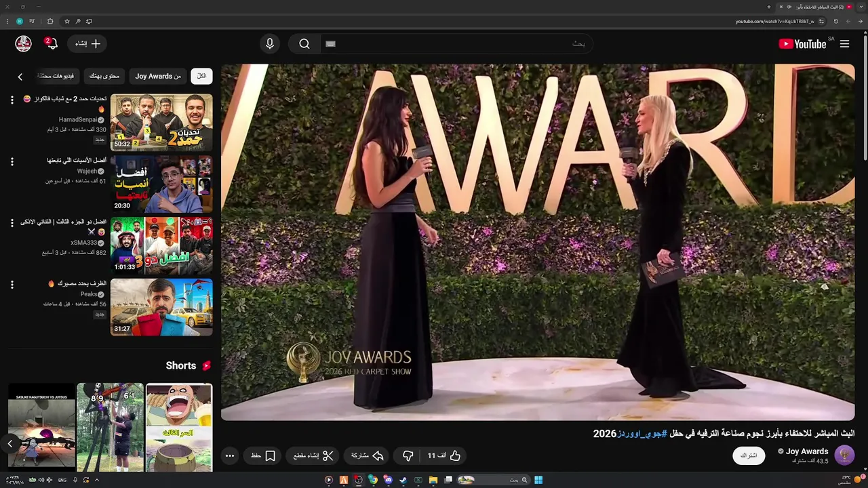The width and height of the screenshot is (868, 488).
Task: Bookmark the page with the star icon
Action: click(66, 21)
